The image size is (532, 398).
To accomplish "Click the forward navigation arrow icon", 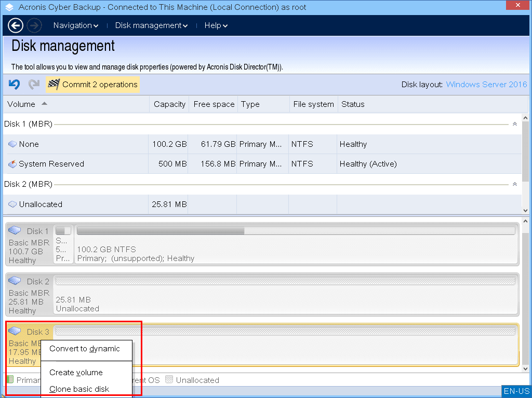I will (x=34, y=25).
